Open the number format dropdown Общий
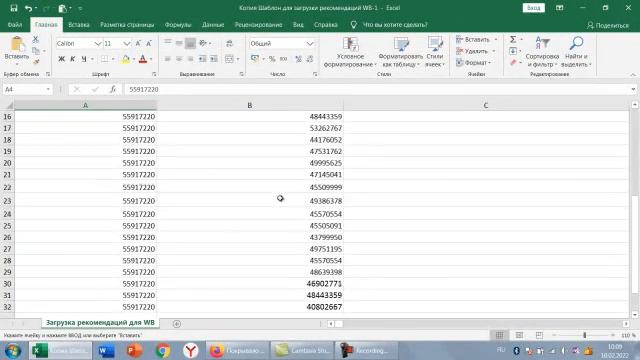Image resolution: width=640 pixels, height=360 pixels. click(310, 43)
